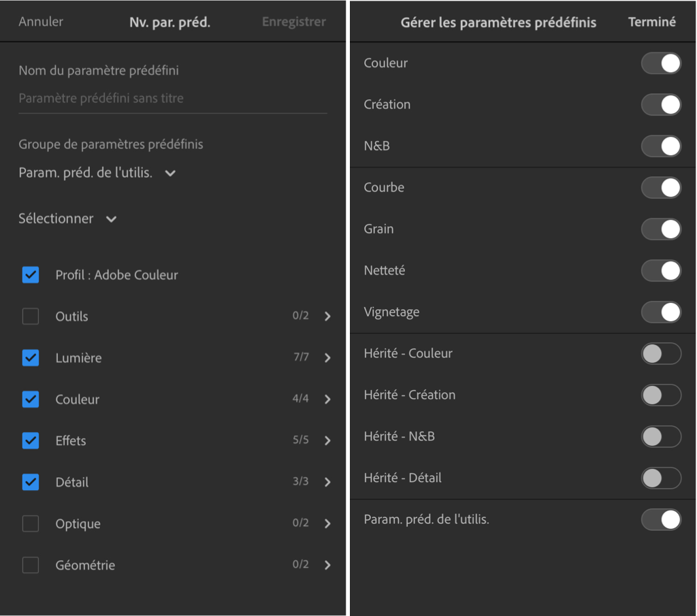Enable the Hérité - Création toggle
The width and height of the screenshot is (697, 616).
tap(661, 395)
